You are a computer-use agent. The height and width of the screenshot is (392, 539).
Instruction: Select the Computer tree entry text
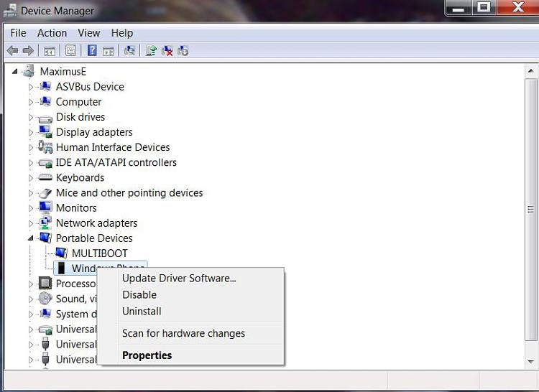tap(79, 102)
